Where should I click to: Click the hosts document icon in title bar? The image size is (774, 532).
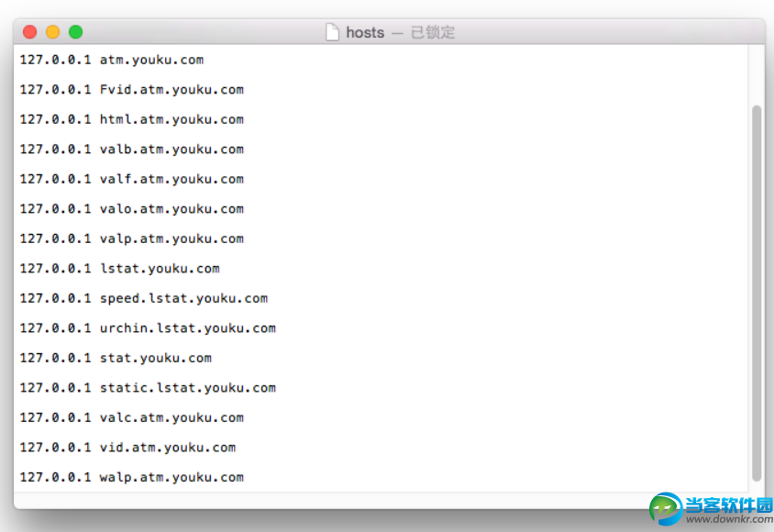point(332,32)
